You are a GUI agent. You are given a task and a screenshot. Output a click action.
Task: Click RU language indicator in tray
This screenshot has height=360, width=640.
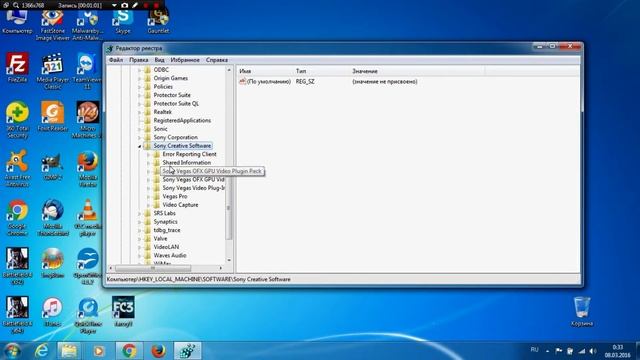click(534, 350)
